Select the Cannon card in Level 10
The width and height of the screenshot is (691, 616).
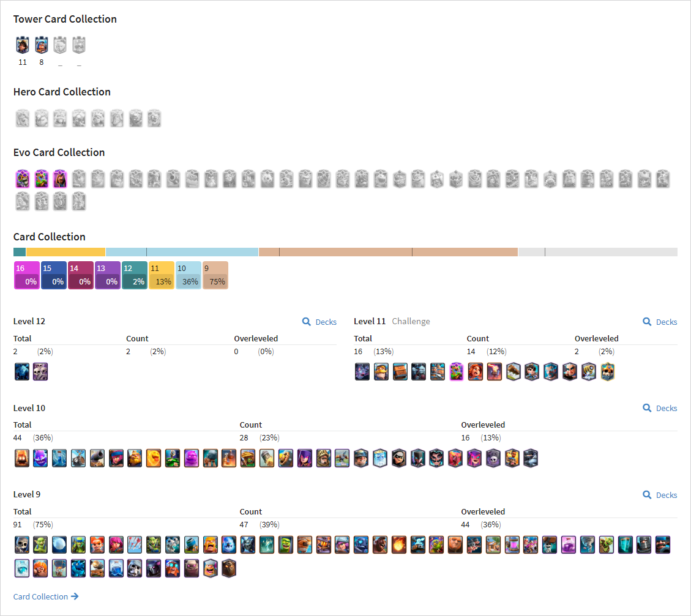tap(97, 458)
